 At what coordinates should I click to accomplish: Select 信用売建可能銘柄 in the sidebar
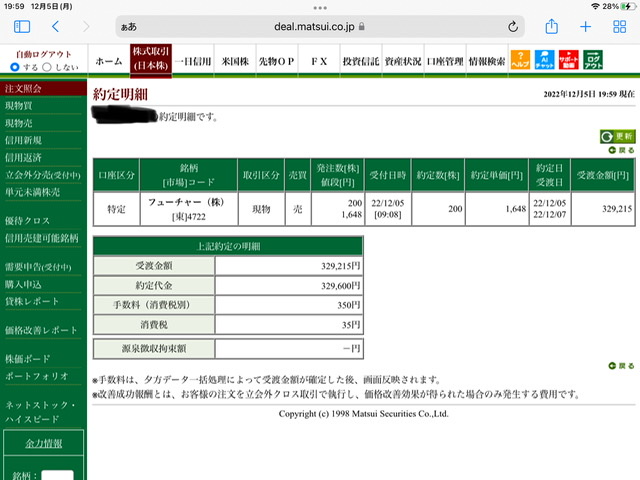(43, 238)
